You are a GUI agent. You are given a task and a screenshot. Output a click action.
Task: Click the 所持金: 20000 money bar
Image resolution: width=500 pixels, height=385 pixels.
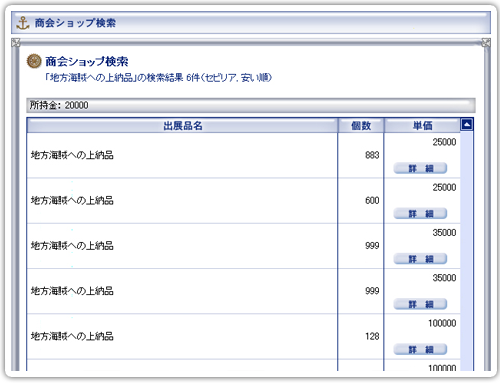click(251, 105)
